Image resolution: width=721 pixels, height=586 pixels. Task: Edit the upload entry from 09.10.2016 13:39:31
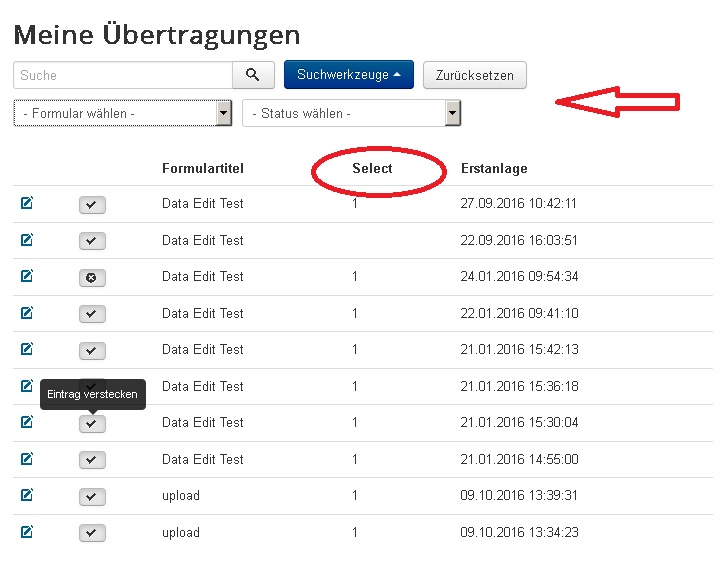click(x=27, y=496)
